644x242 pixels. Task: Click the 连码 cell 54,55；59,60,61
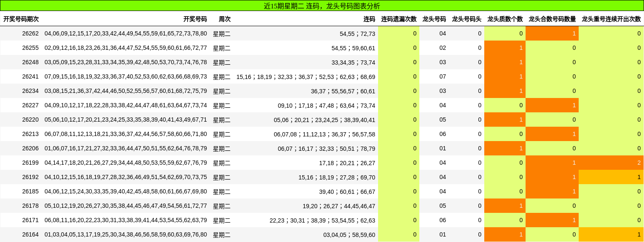tap(353, 48)
